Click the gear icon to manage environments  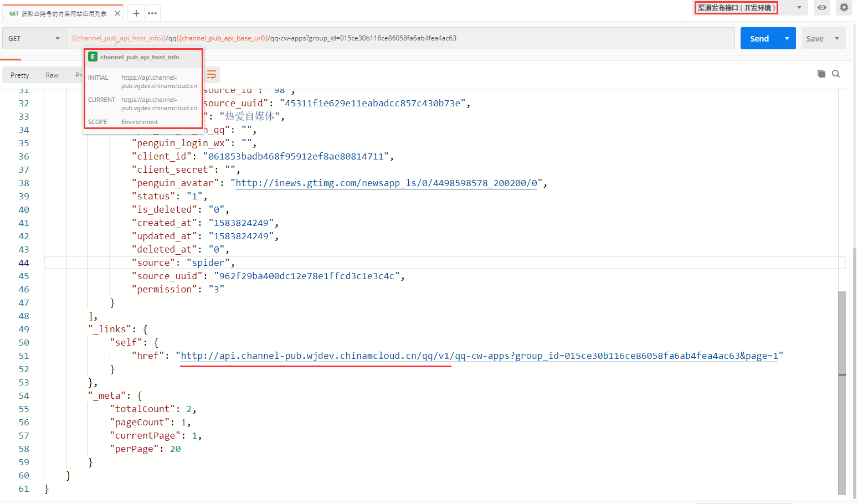click(x=844, y=8)
